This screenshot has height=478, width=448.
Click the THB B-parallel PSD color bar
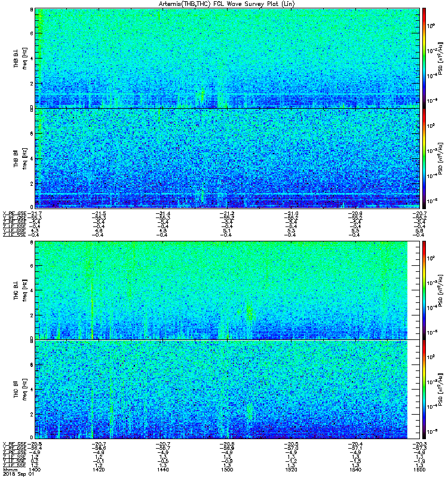[424, 158]
